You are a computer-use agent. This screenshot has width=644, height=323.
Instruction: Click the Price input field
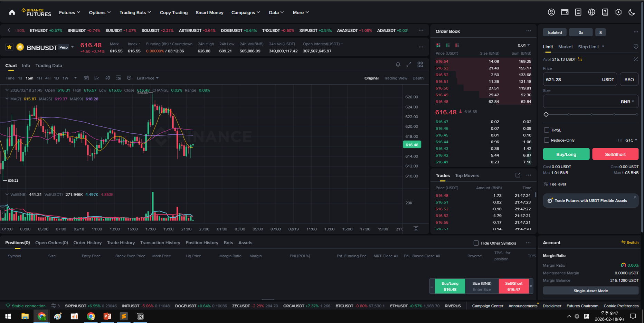point(580,79)
